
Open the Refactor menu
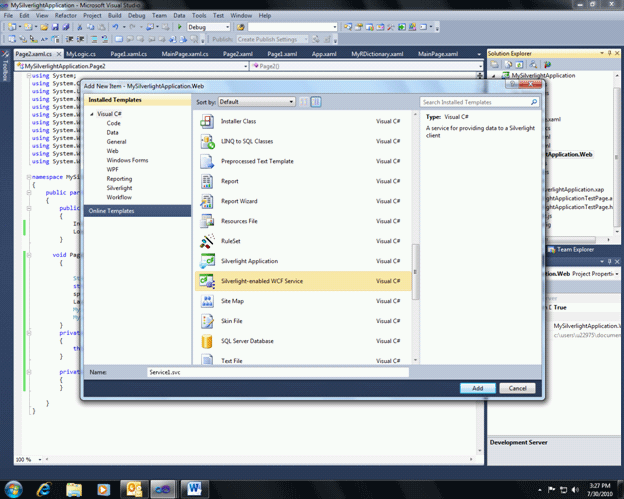pyautogui.click(x=66, y=16)
